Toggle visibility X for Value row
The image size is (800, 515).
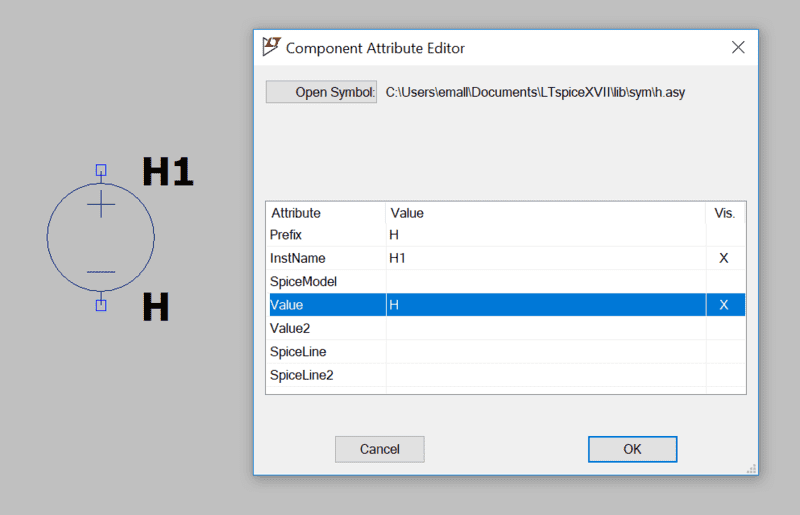(724, 305)
